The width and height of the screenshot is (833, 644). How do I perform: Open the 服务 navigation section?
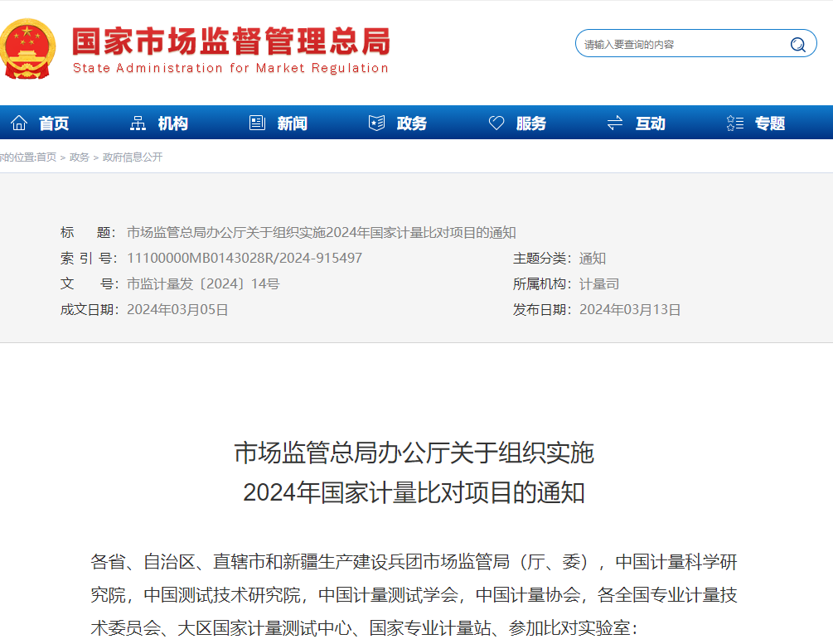coord(531,123)
